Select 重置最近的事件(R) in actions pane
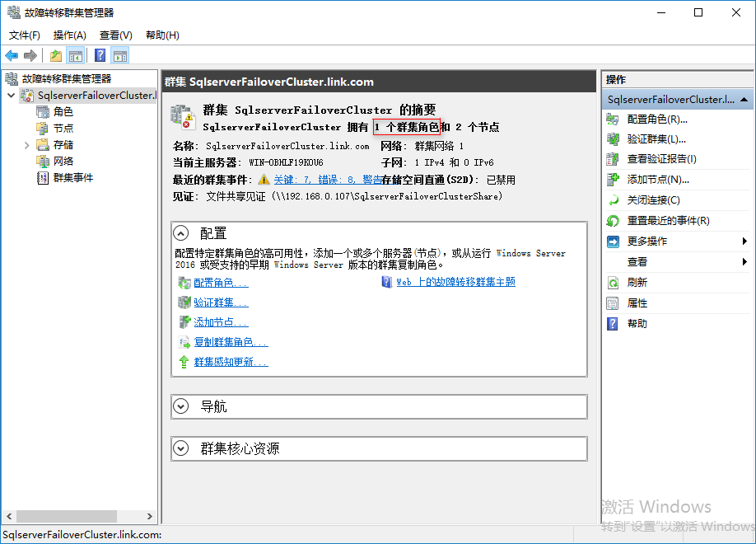This screenshot has width=756, height=544. coord(668,221)
